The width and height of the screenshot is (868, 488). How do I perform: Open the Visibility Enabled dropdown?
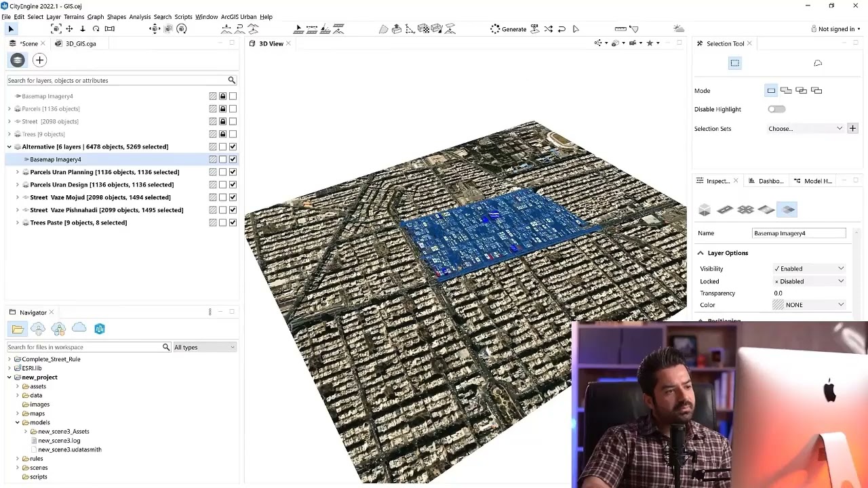click(809, 268)
